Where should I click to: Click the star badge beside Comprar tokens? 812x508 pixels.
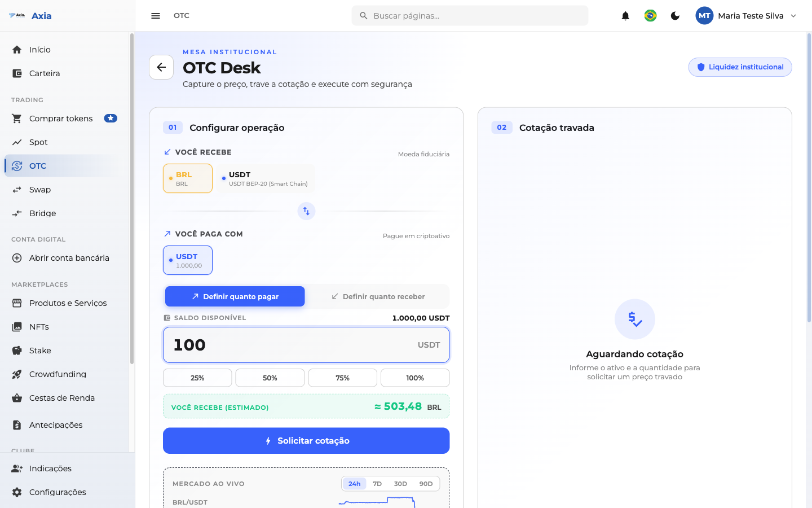(111, 119)
